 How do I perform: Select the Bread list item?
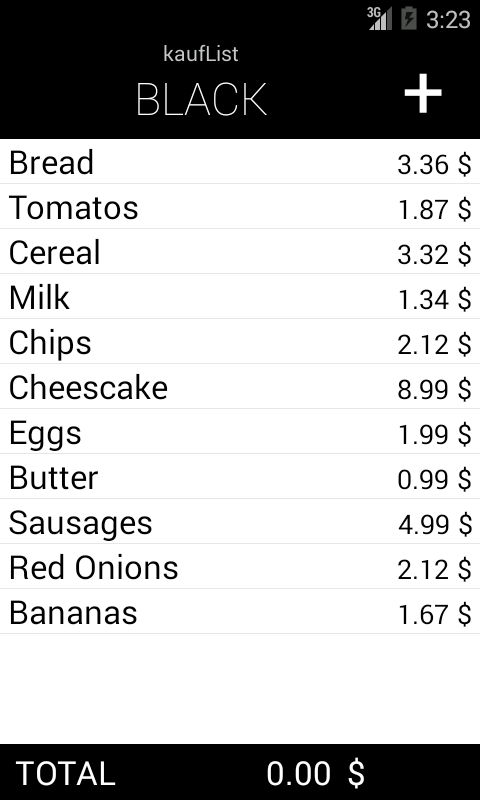[240, 162]
